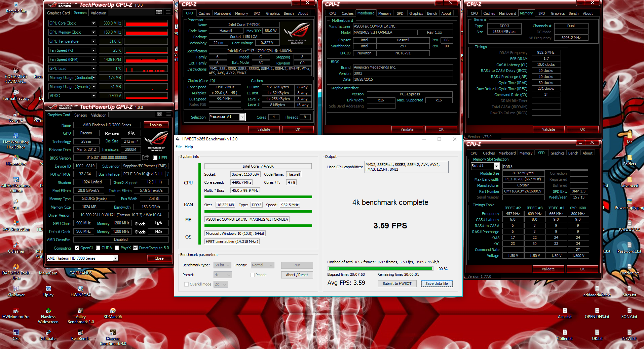Click the ROG logo in CPU-Z CPU tab
Image resolution: width=644 pixels, height=349 pixels.
[297, 33]
